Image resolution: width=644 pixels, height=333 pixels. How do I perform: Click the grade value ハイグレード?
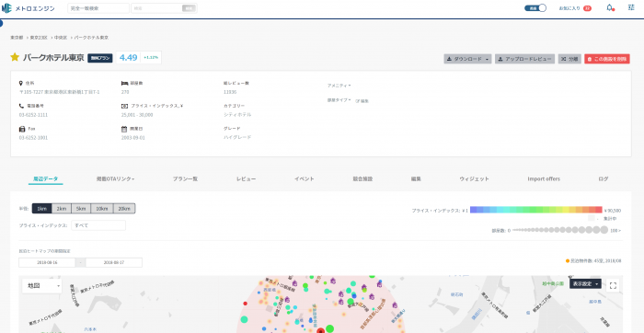click(x=237, y=138)
